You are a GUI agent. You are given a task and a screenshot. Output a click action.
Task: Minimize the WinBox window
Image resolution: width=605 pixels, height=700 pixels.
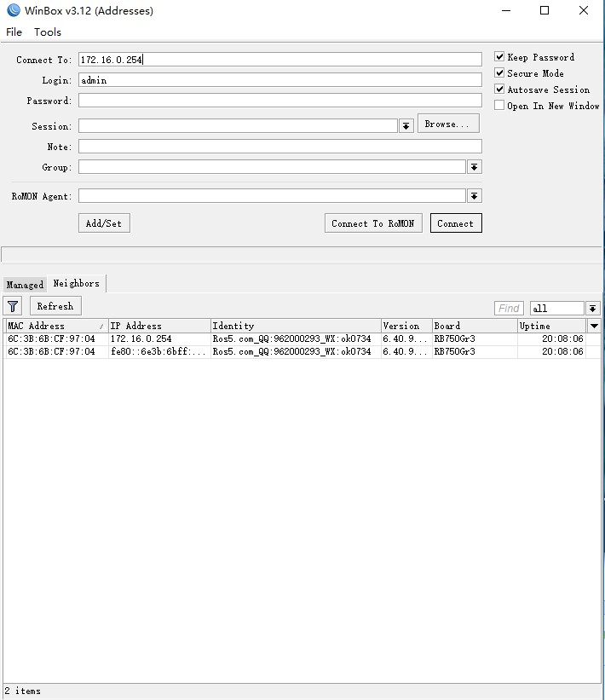pos(506,10)
